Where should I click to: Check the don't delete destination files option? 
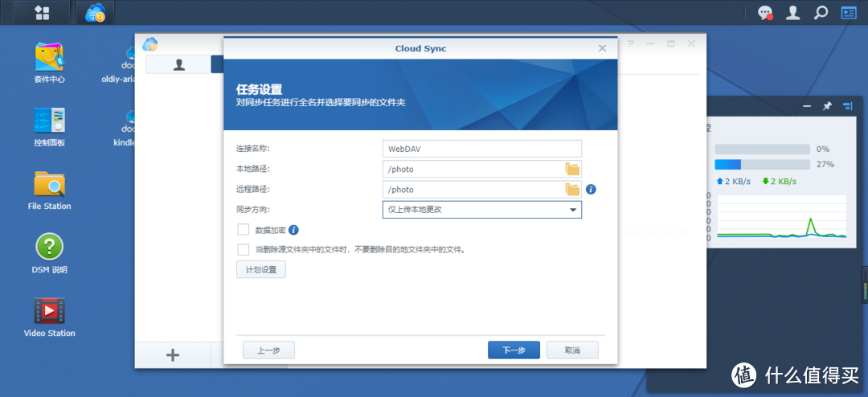(x=243, y=250)
